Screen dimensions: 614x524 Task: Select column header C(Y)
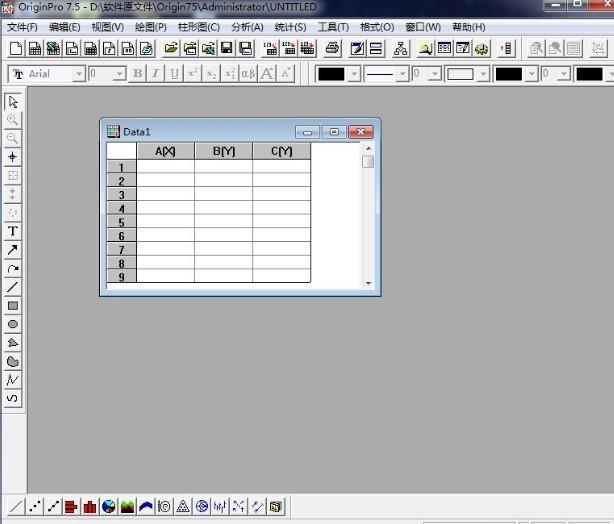pos(282,151)
